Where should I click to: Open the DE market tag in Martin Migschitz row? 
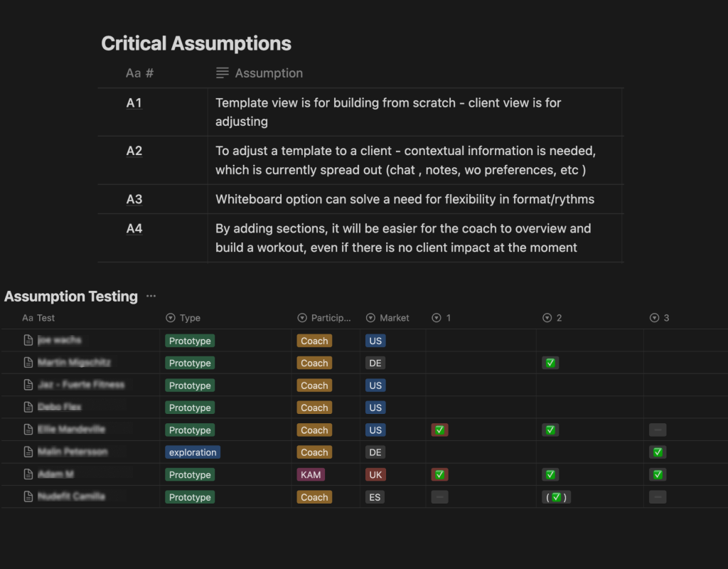(x=375, y=363)
